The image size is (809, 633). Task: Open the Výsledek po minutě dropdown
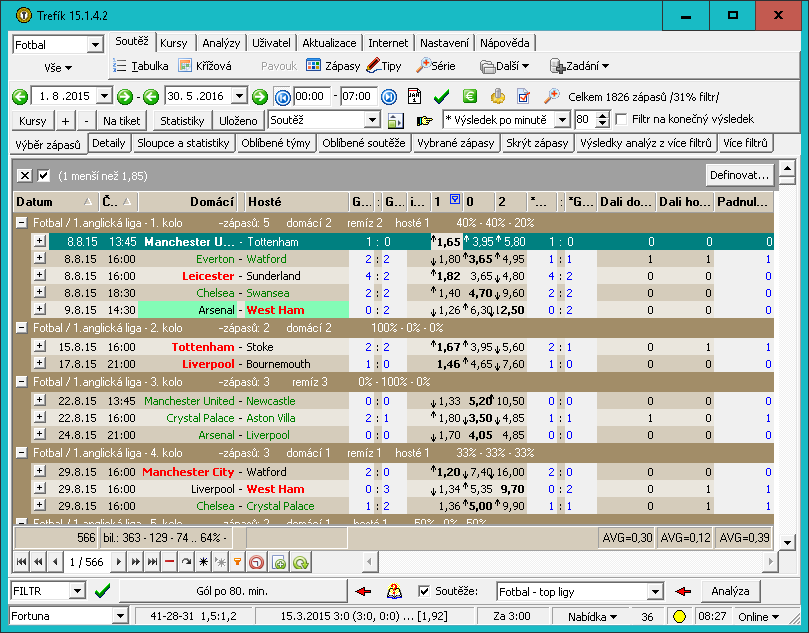(562, 120)
